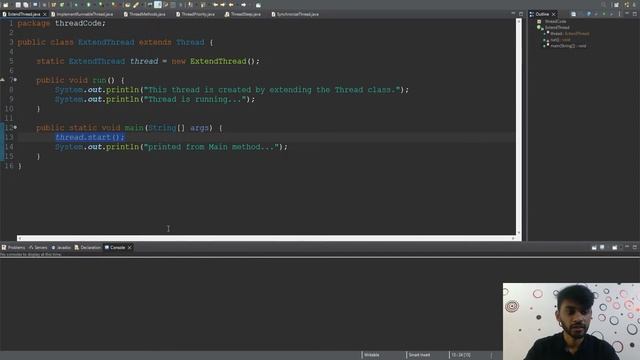Click the Save toolbar icon

pos(18,5)
